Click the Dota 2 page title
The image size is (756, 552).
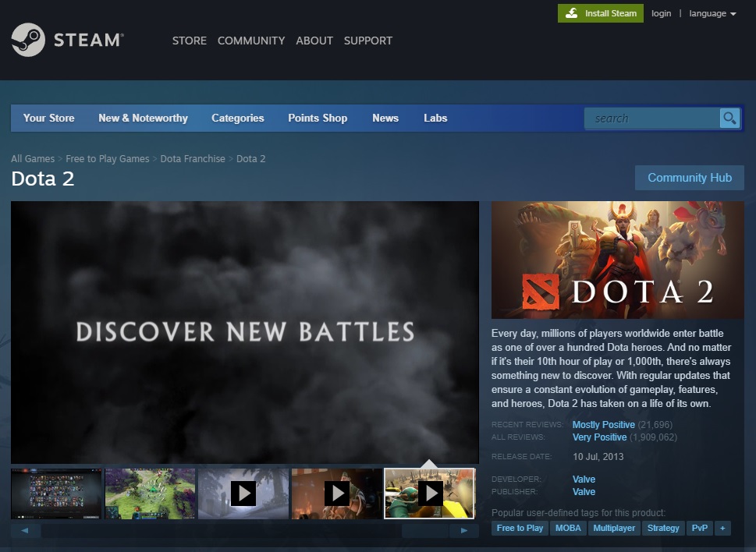point(42,179)
